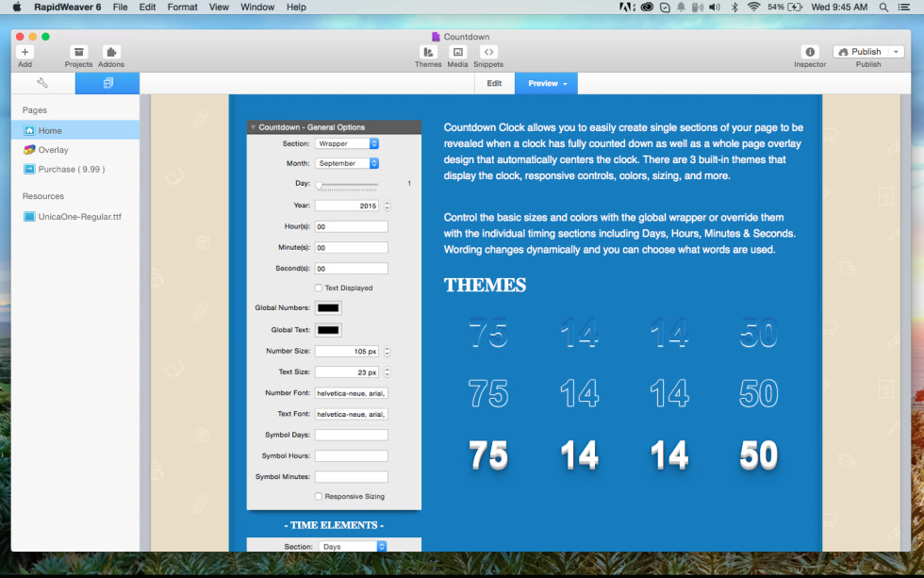The height and width of the screenshot is (578, 924).
Task: Select the wrench settings sidebar tab
Action: click(x=42, y=83)
